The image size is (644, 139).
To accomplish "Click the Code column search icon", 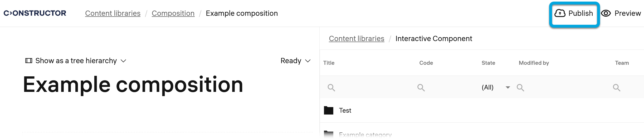I will [x=421, y=88].
